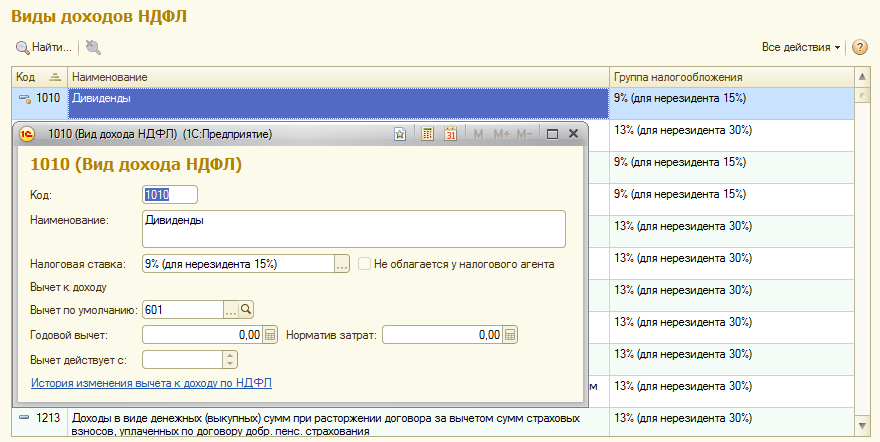Image resolution: width=880 pixels, height=442 pixels.
Task: Open the Все действия dropdown menu
Action: (800, 47)
